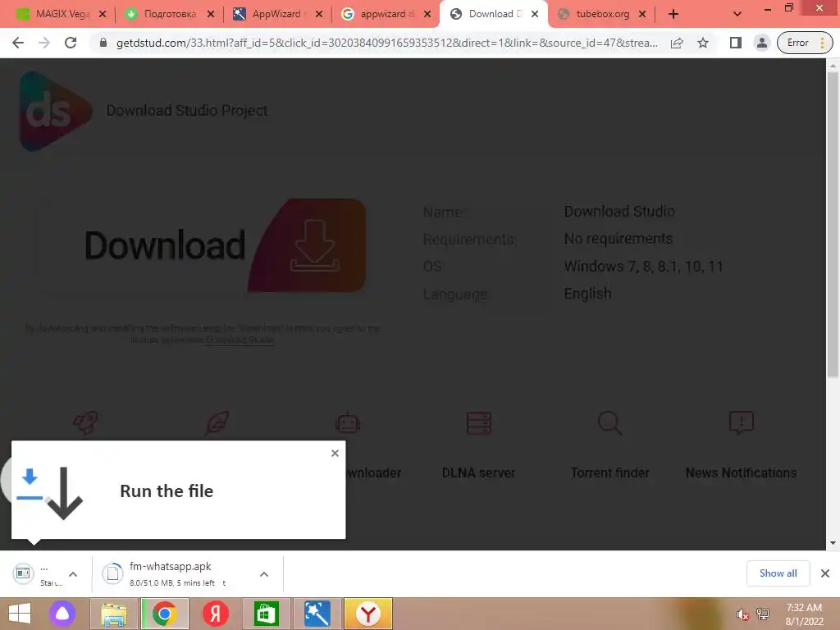Screen dimensions: 840x630
Task: Click the scrollbar down arrow
Action: click(x=833, y=543)
